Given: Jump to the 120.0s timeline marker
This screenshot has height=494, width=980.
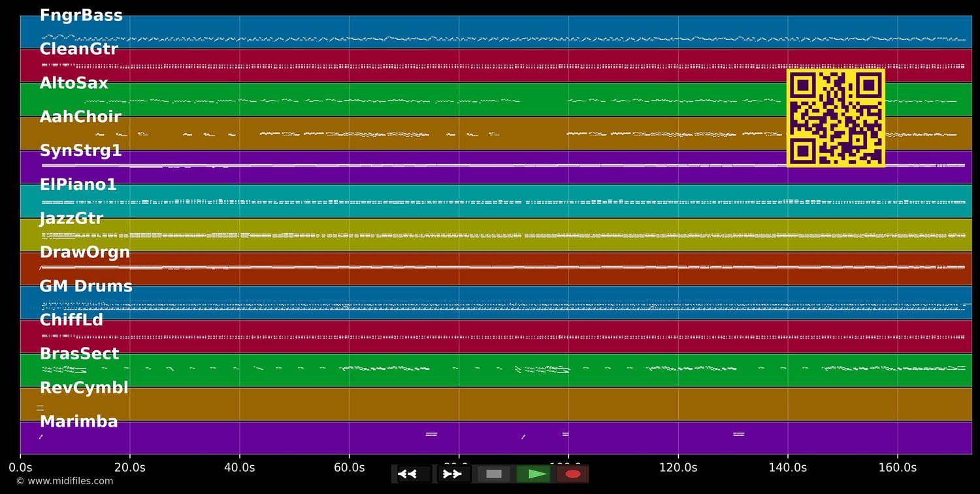Looking at the screenshot, I should pyautogui.click(x=678, y=468).
